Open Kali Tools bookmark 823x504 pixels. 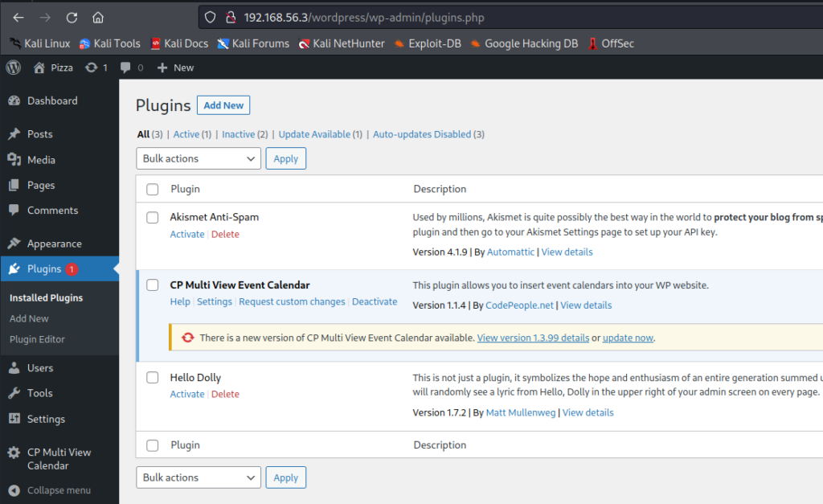click(109, 43)
